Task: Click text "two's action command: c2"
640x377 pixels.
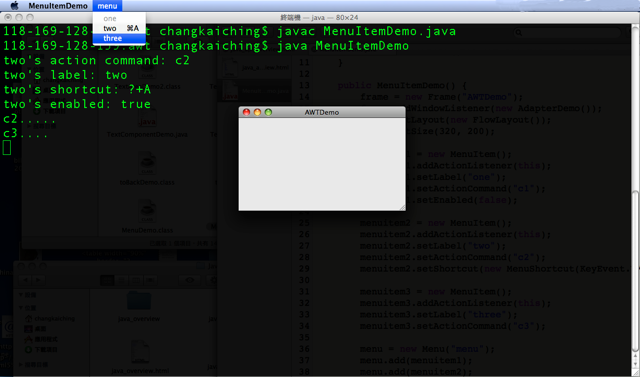Action: pos(97,60)
